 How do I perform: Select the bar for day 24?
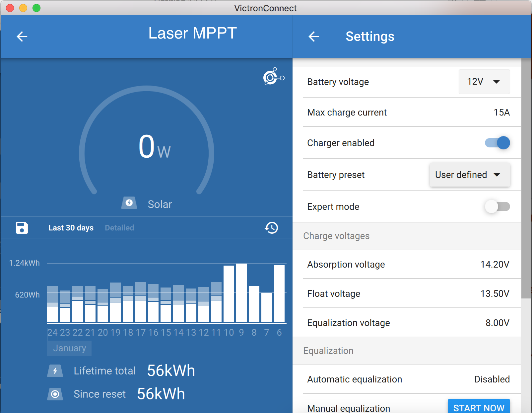(52, 304)
